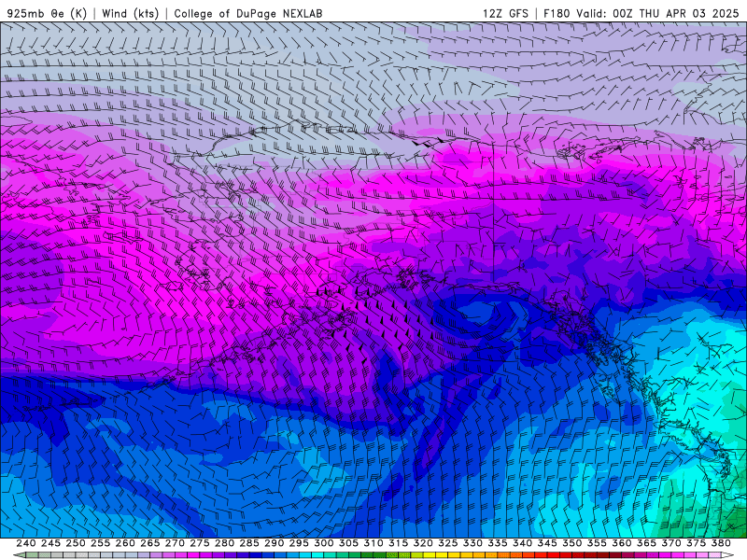Select the 285 legend value
Screen dimensions: 747x560
click(x=249, y=543)
